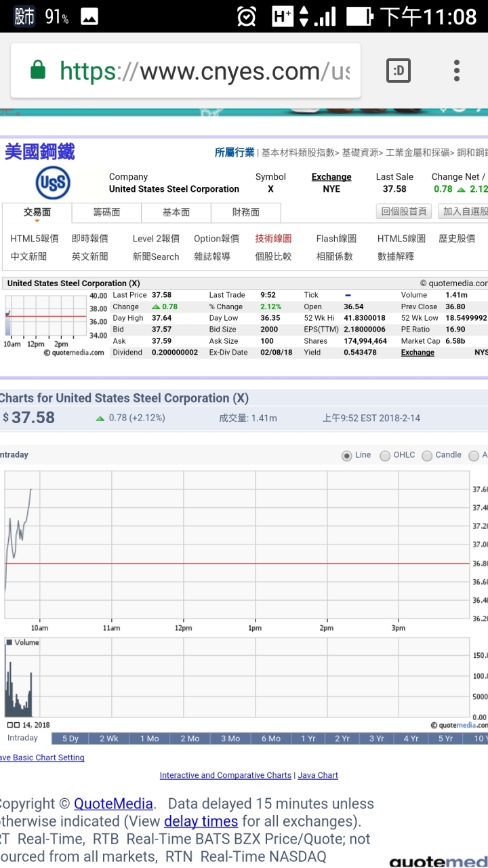Viewport: 488px width, 868px height.
Task: Open the QuoteMedia copyright link
Action: [113, 804]
